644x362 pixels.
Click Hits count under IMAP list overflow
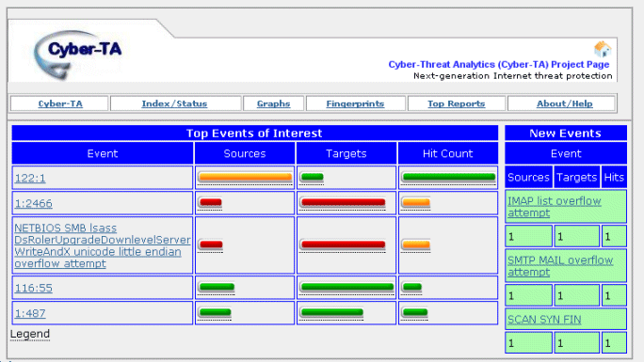tap(614, 236)
